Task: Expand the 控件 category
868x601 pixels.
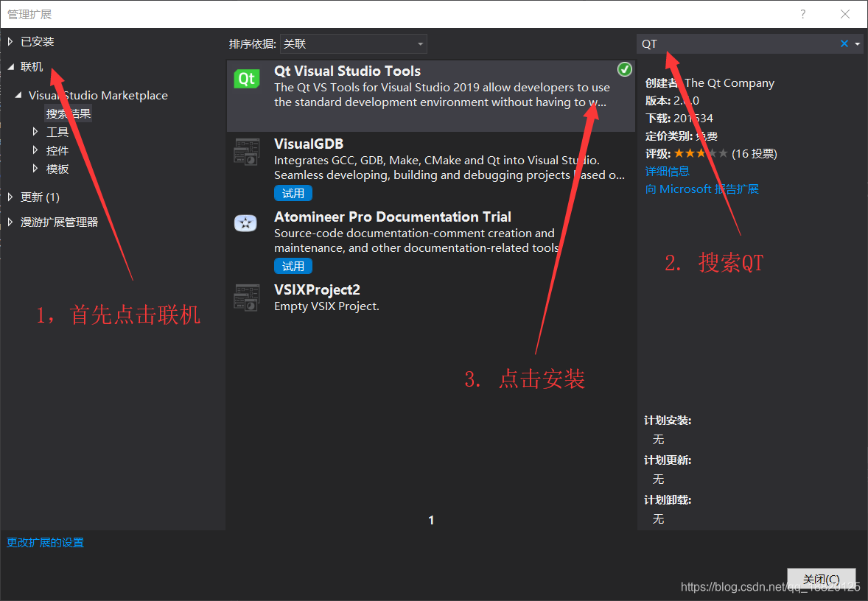Action: [35, 150]
